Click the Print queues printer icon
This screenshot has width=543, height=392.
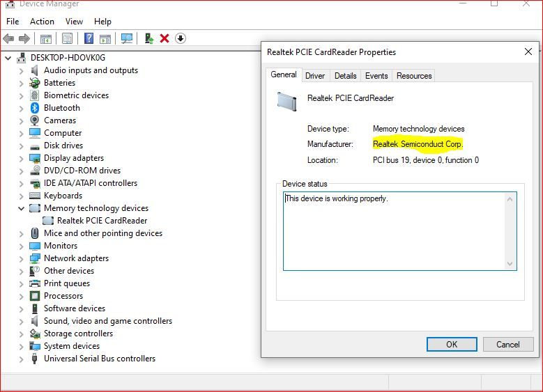coord(35,283)
